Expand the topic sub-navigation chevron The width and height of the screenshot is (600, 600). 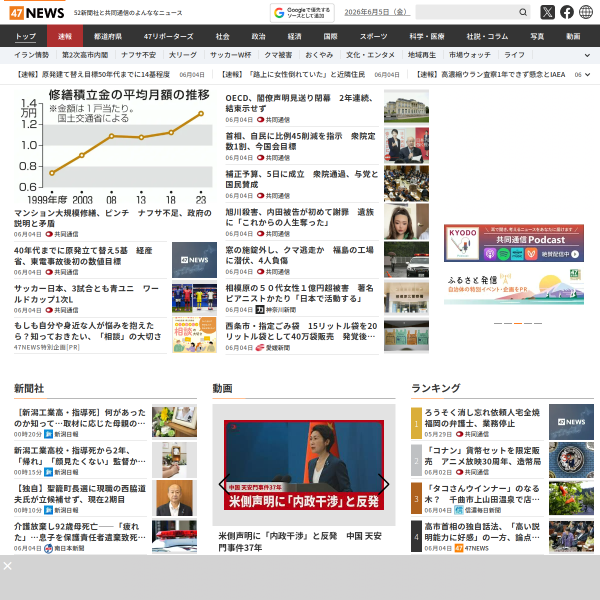pos(587,55)
